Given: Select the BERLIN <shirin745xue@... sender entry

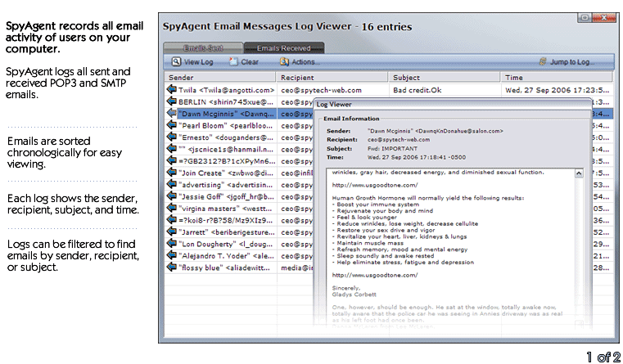Looking at the screenshot, I should pyautogui.click(x=226, y=102).
